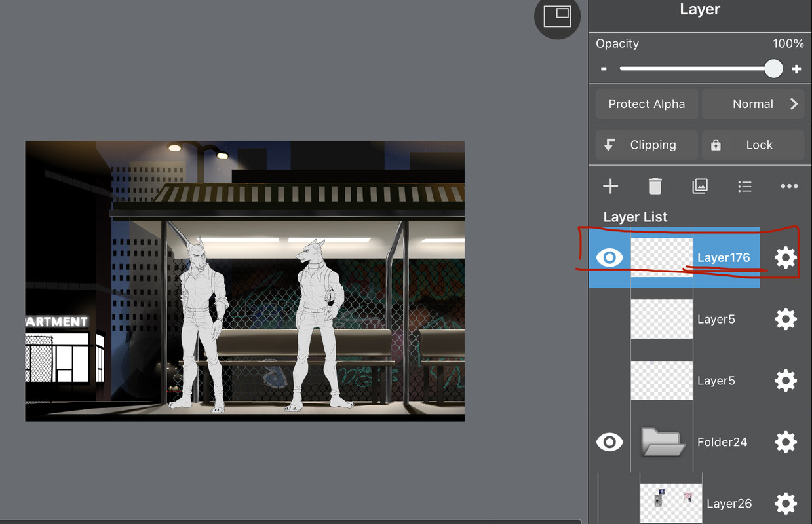Click the bus stop artwork on canvas
Viewport: 812px width, 524px height.
click(244, 281)
